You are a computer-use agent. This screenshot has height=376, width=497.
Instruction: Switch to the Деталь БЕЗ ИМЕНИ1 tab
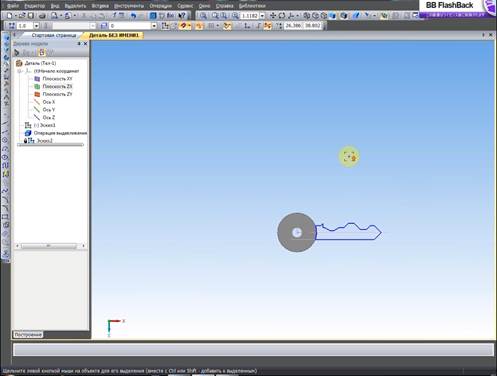point(114,35)
